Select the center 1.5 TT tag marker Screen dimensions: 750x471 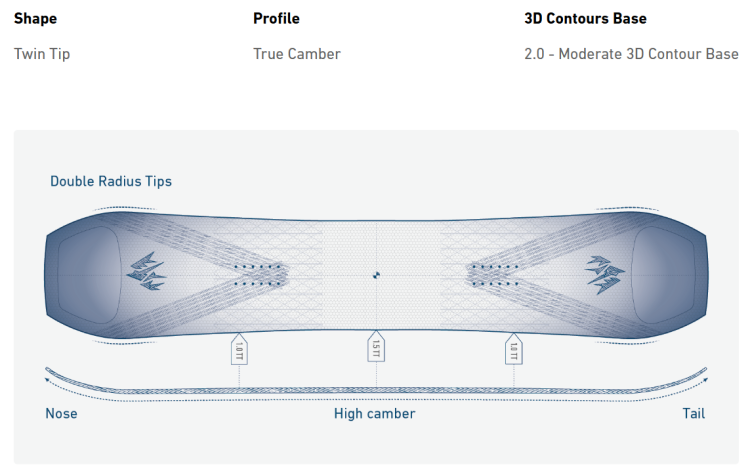pyautogui.click(x=376, y=349)
